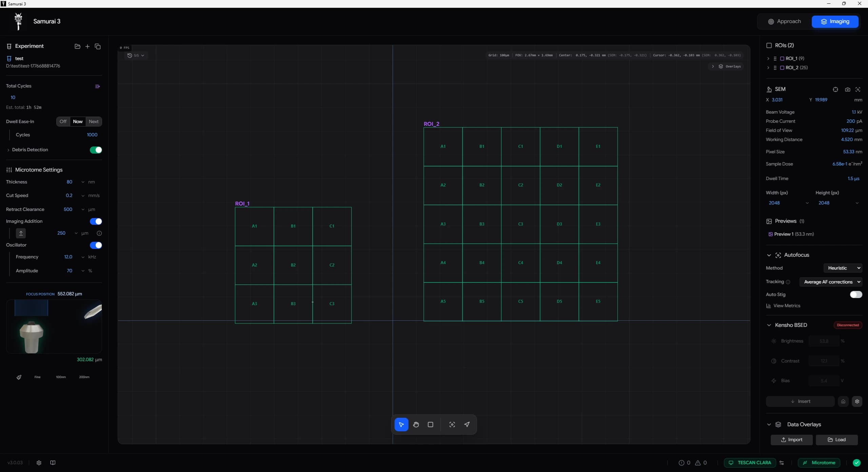Click View Metrics link
This screenshot has width=868, height=472.
click(787, 306)
